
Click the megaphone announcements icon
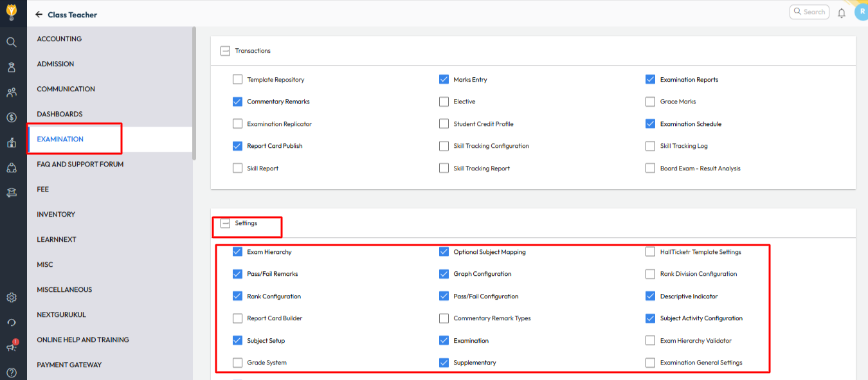click(x=12, y=347)
